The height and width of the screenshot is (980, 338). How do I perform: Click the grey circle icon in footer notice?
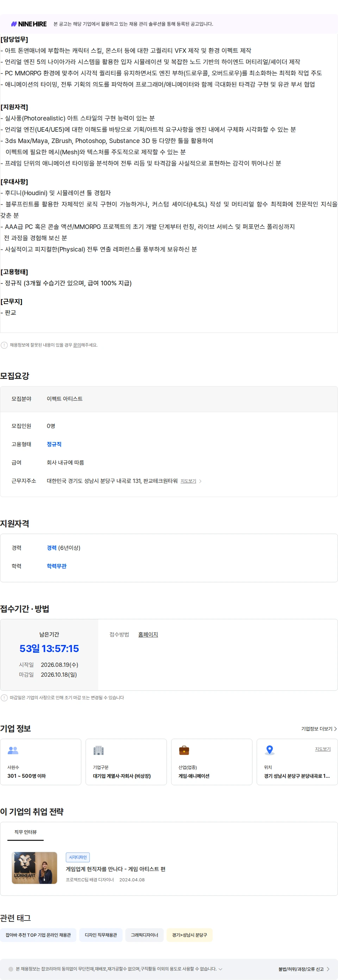coord(11,969)
